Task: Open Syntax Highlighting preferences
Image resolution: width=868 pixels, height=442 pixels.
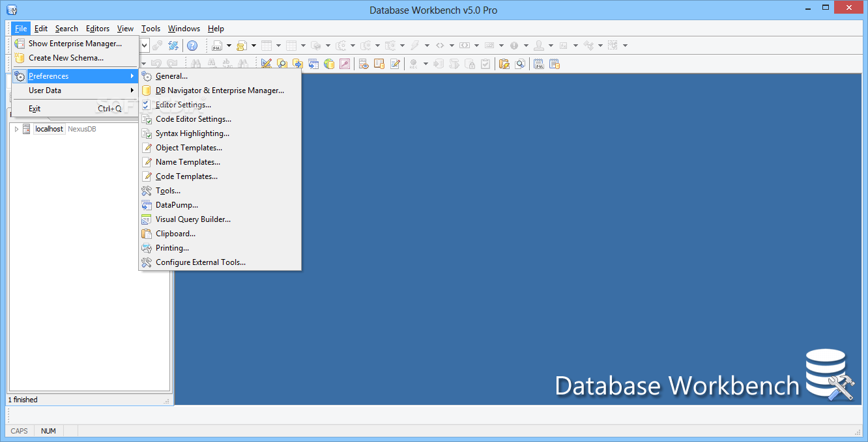Action: pos(220,133)
